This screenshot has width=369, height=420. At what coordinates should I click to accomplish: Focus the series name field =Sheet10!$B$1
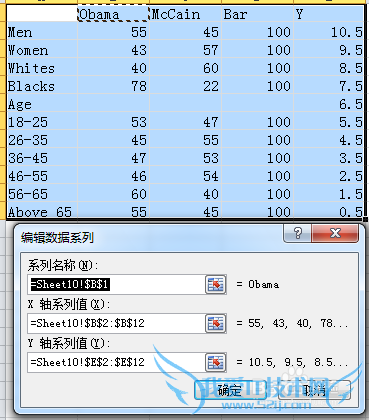(116, 284)
